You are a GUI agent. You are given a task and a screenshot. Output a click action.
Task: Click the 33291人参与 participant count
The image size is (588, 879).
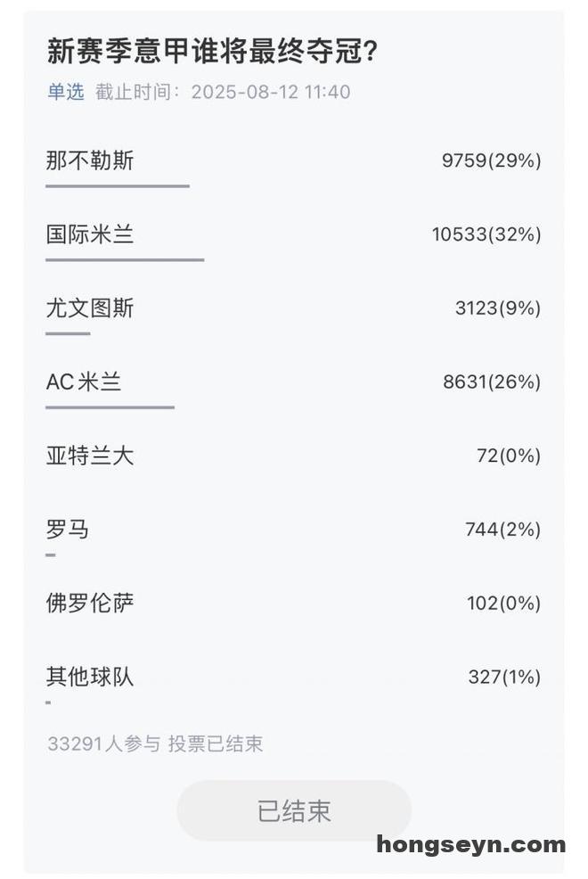click(x=104, y=743)
